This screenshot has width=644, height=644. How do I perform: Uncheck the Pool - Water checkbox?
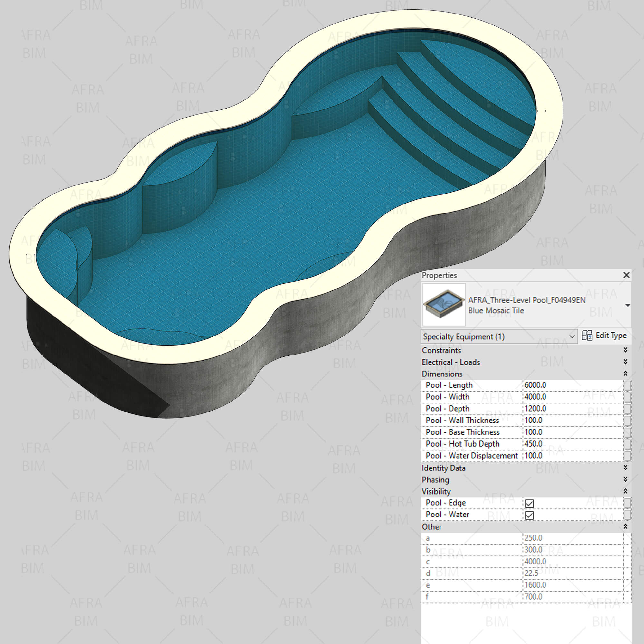(529, 515)
